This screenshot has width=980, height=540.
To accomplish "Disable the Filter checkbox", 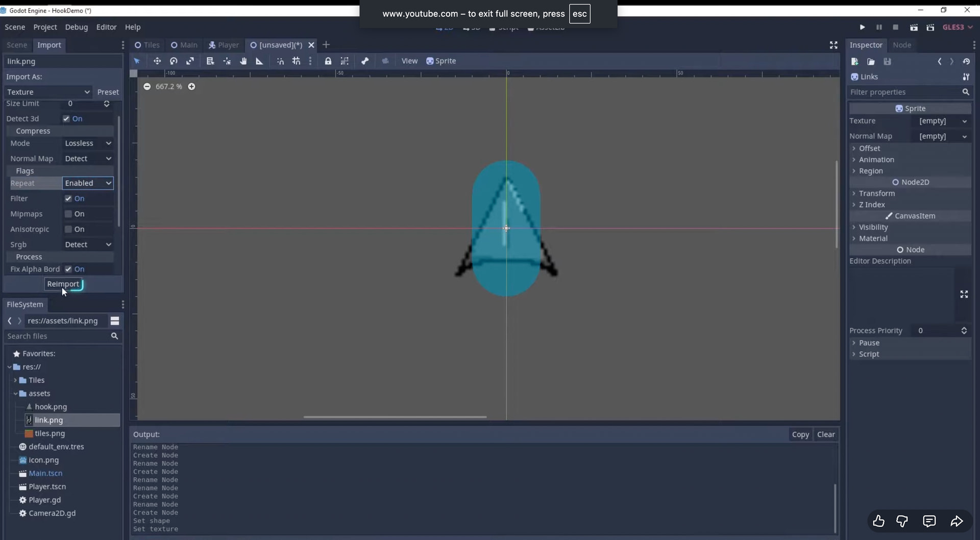I will pyautogui.click(x=68, y=199).
